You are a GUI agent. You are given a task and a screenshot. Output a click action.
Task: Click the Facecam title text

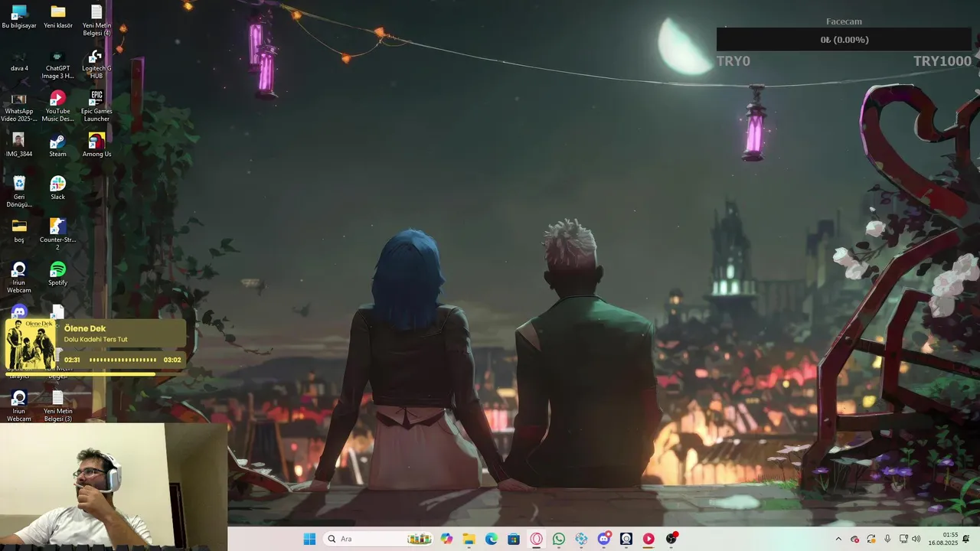(x=844, y=21)
